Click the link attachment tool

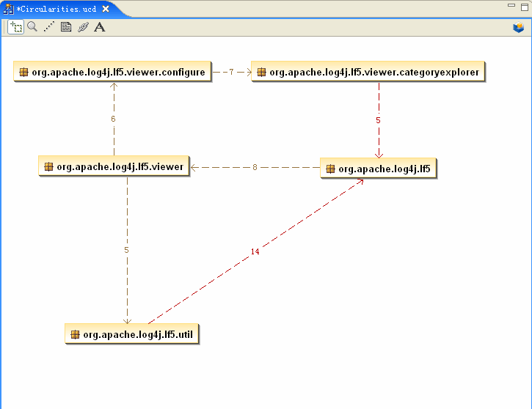click(83, 27)
